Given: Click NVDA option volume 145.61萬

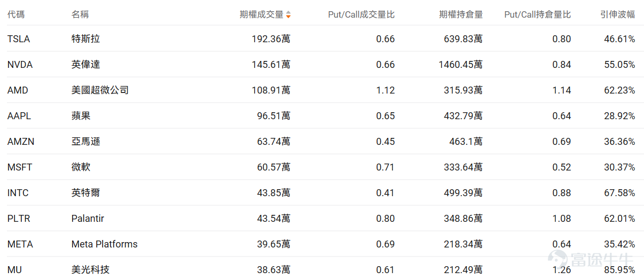Looking at the screenshot, I should point(271,65).
